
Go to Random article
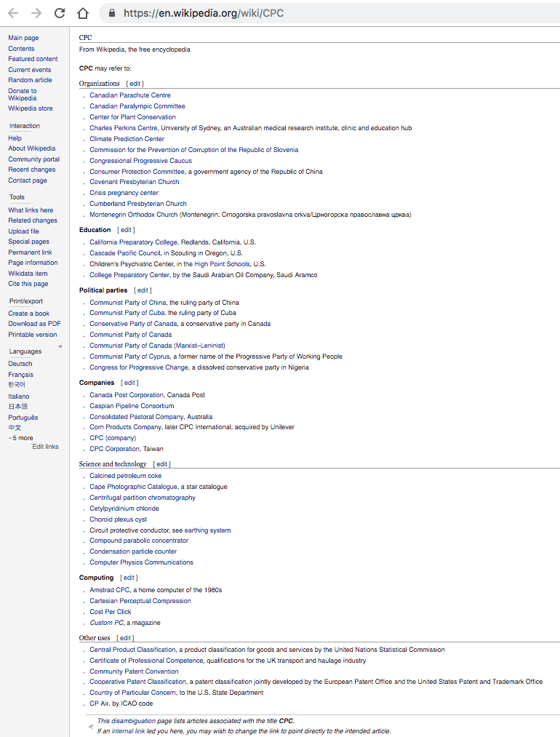(30, 80)
